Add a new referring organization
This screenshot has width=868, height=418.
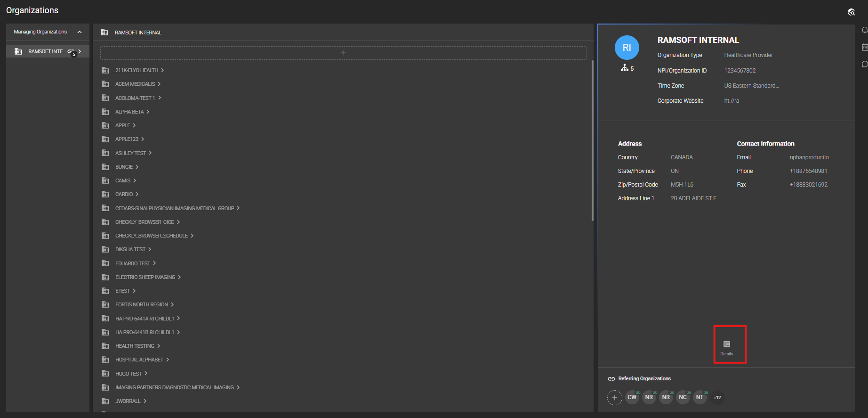[x=614, y=398]
